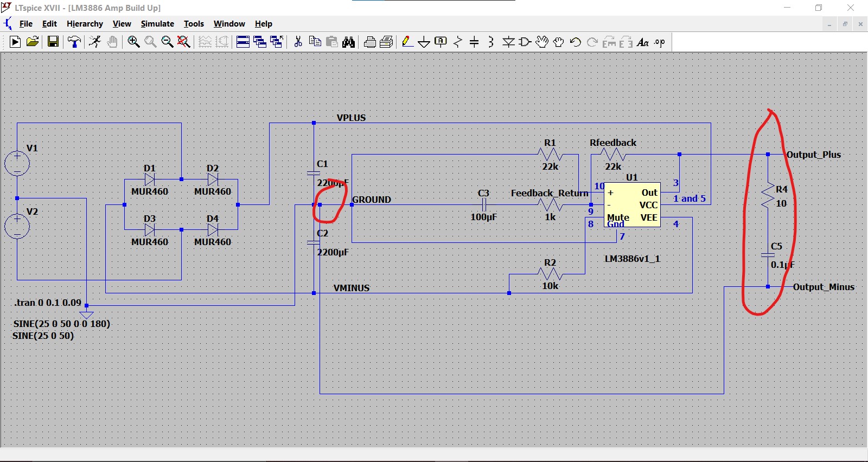This screenshot has width=868, height=462.
Task: Place a Diode from toolbar
Action: click(x=508, y=42)
